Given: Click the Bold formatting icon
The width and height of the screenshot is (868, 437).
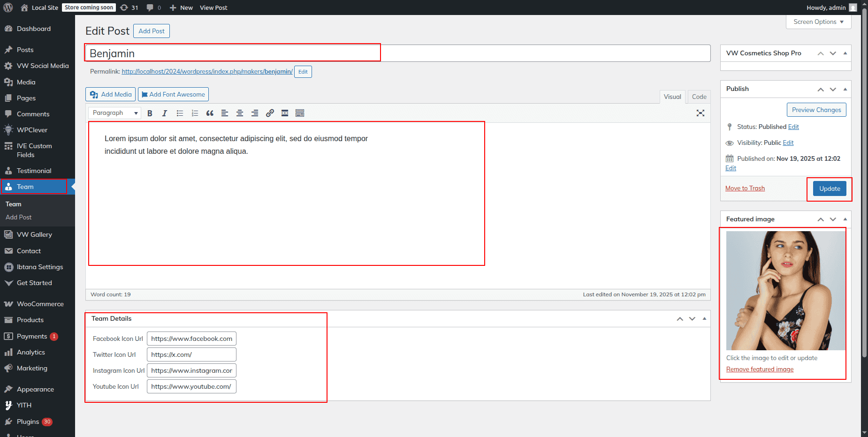Looking at the screenshot, I should [150, 113].
